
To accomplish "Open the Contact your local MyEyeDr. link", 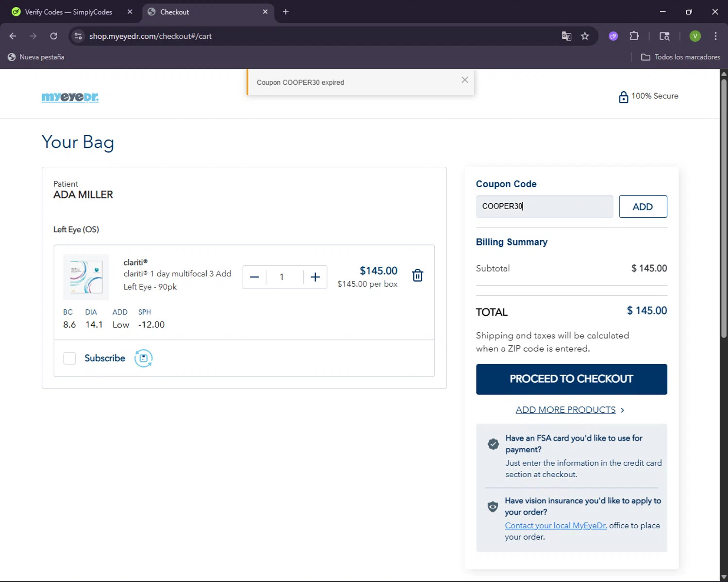I will 556,526.
